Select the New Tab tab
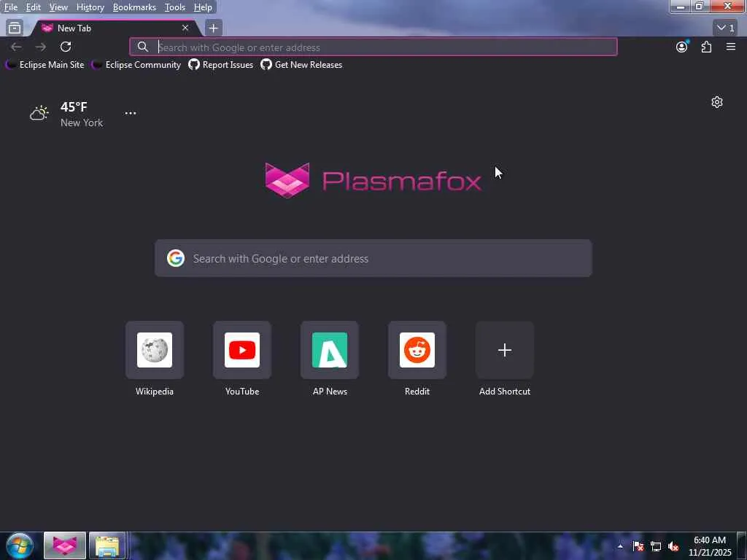The width and height of the screenshot is (747, 560). [x=115, y=28]
